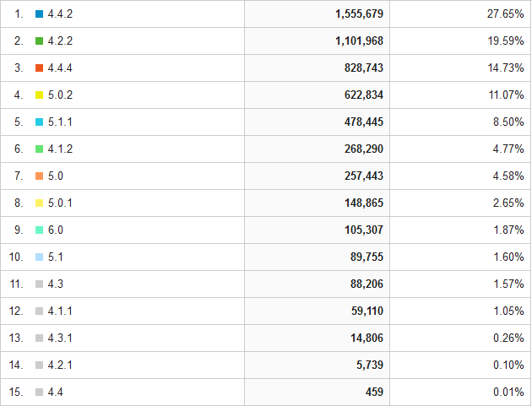Screen dimensions: 532x406
Task: Click the green swatch beside 4.2.2
Action: tap(40, 41)
